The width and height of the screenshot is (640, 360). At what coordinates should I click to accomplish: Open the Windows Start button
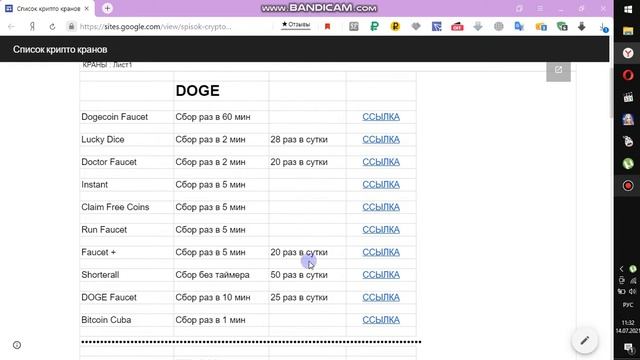click(628, 9)
